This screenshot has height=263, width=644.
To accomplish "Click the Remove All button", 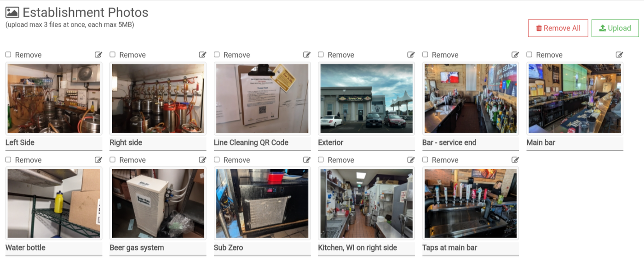I will [558, 28].
